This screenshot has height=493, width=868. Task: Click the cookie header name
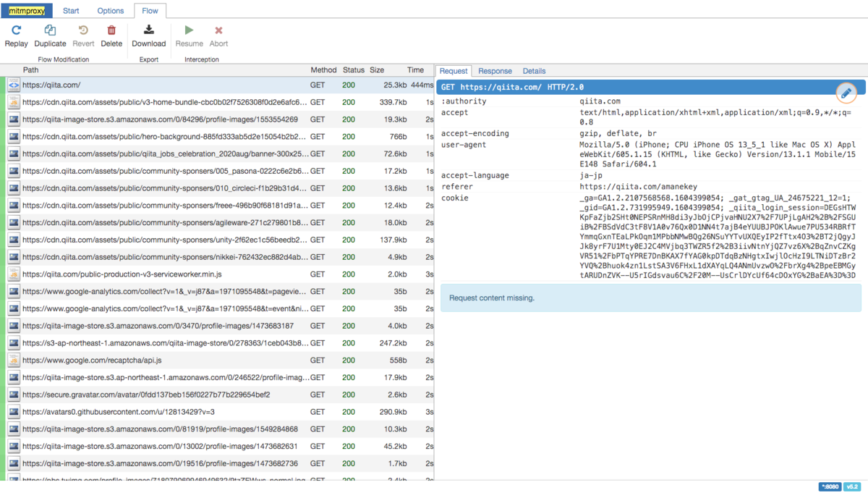click(455, 198)
